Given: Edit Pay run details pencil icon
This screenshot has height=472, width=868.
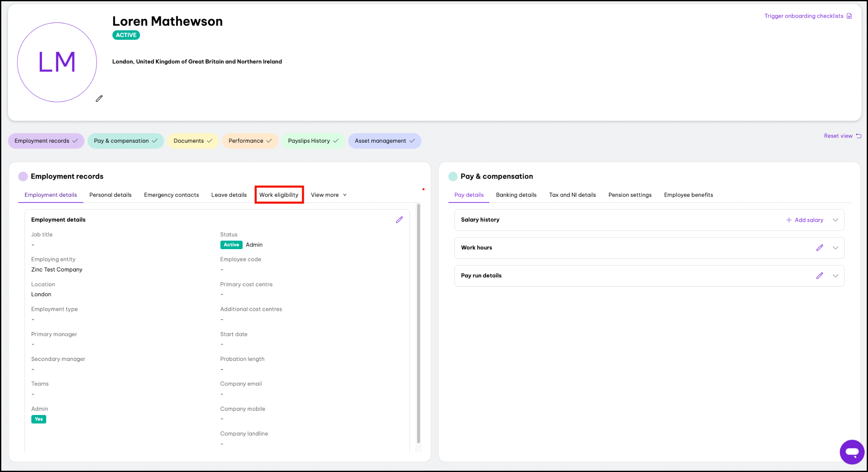Looking at the screenshot, I should pos(819,276).
